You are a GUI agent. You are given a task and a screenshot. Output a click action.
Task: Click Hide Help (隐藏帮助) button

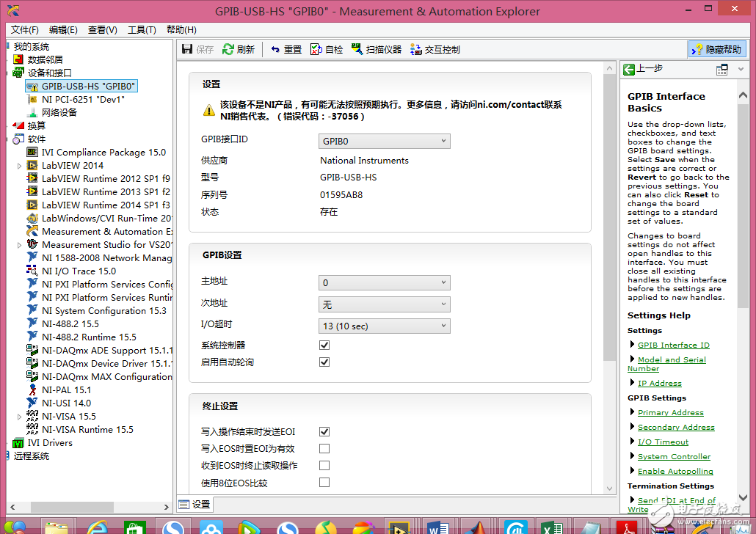[x=717, y=49]
